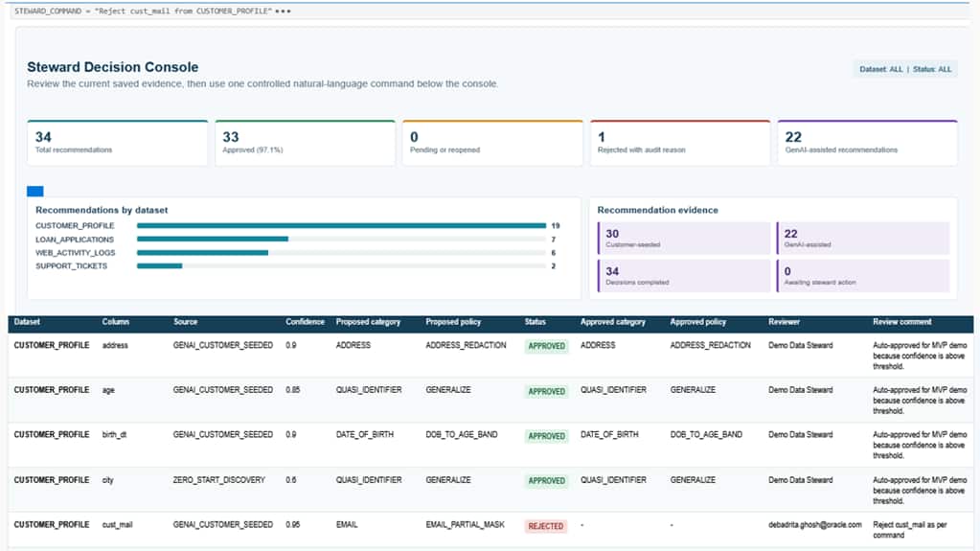The image size is (980, 551).
Task: Select the EMAIL proposed category cell
Action: (347, 525)
